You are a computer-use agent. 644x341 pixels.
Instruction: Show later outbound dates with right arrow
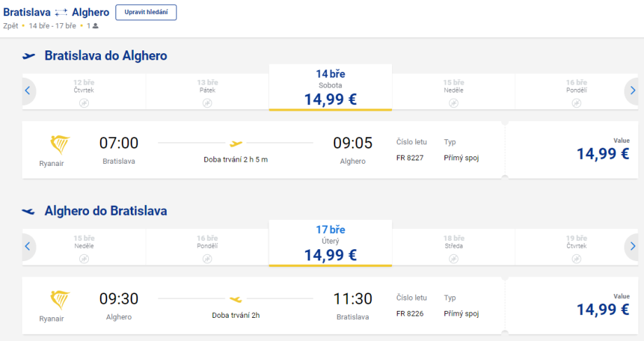[632, 90]
